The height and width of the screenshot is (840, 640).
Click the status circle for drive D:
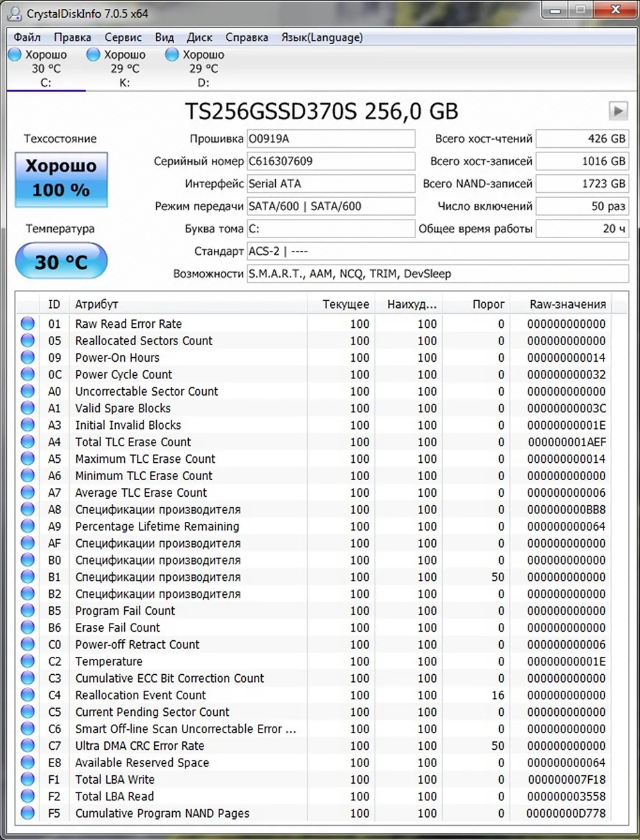(x=172, y=54)
